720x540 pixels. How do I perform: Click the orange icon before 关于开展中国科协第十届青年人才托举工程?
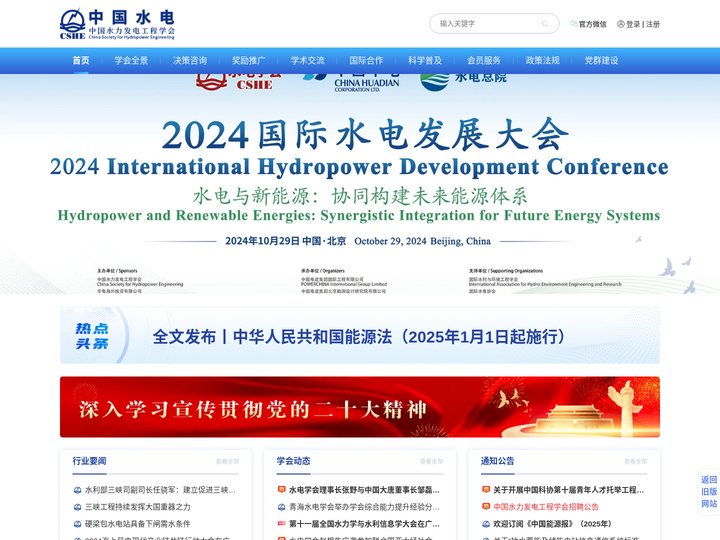486,490
